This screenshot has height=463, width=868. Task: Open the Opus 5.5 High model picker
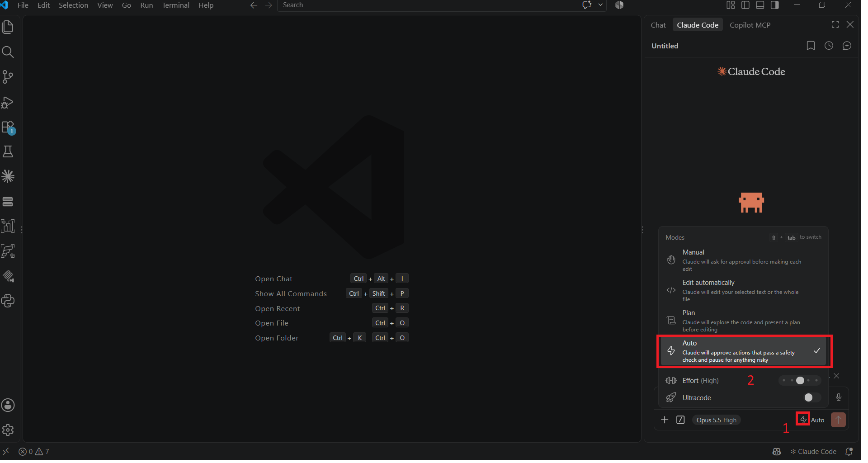[x=716, y=420]
